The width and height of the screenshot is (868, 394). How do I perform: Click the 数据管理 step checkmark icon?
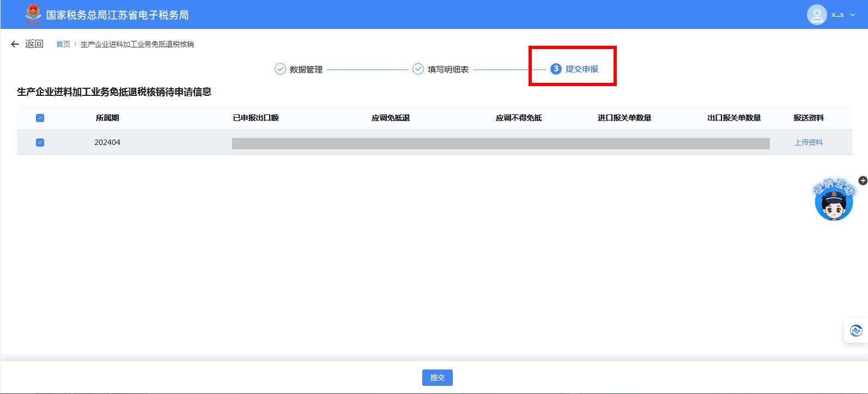[280, 69]
